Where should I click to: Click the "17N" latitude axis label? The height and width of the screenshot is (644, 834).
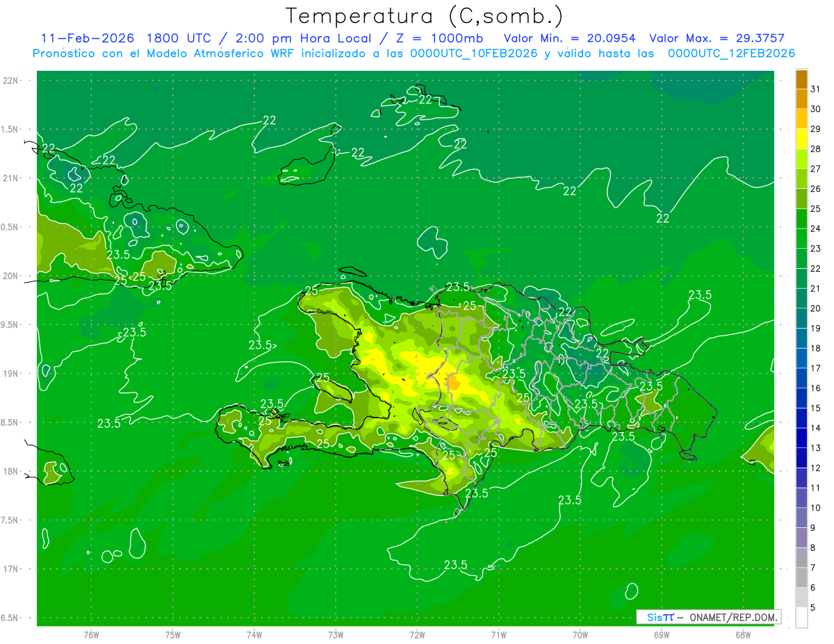click(10, 569)
